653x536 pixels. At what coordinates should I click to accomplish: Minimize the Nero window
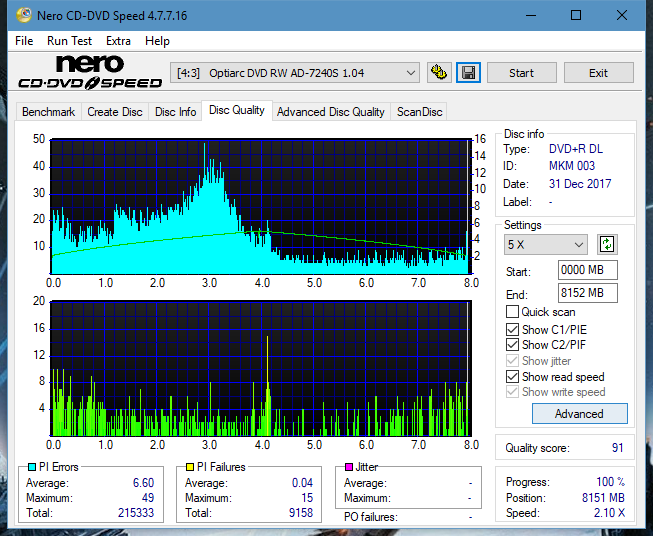click(531, 15)
